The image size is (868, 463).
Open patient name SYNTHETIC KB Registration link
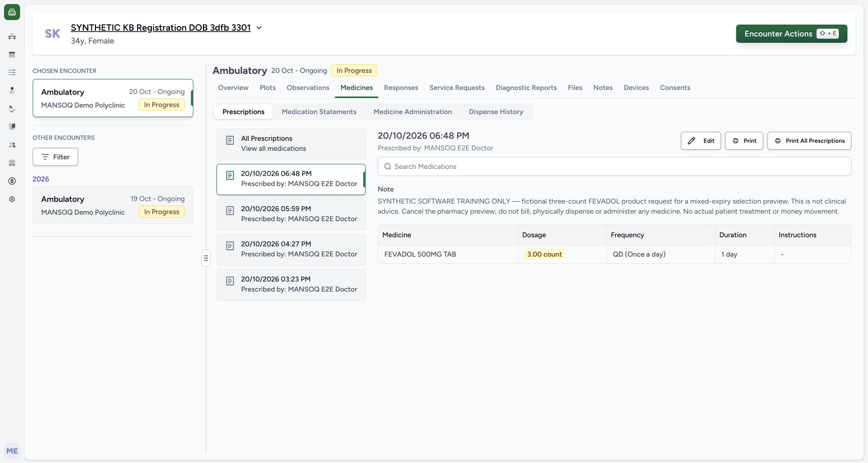coord(161,28)
